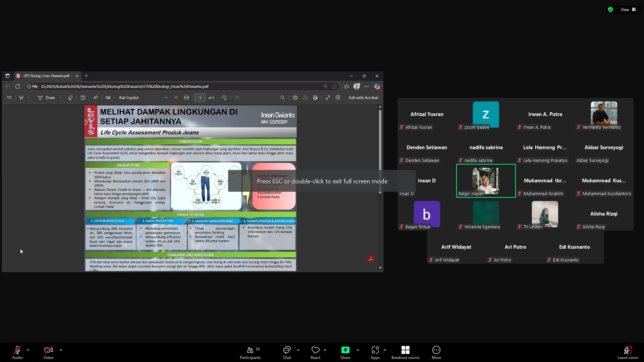
Task: Enter full screen PDF view
Action: (x=328, y=98)
